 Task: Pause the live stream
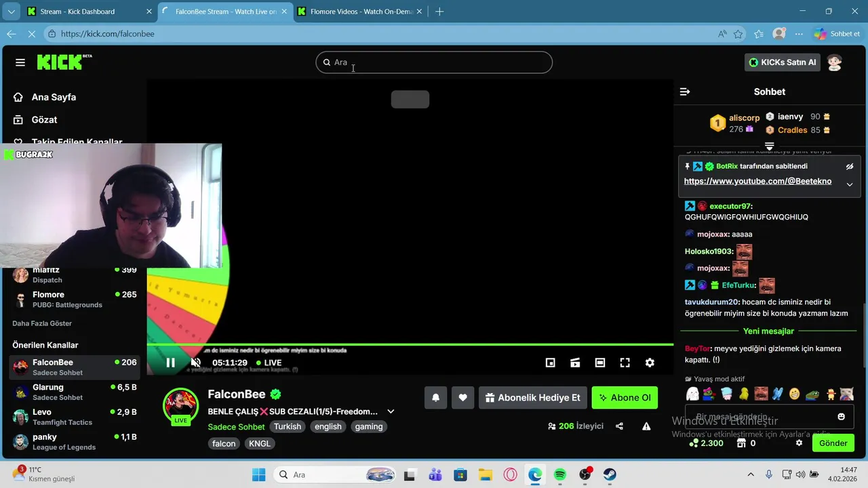[x=170, y=363]
